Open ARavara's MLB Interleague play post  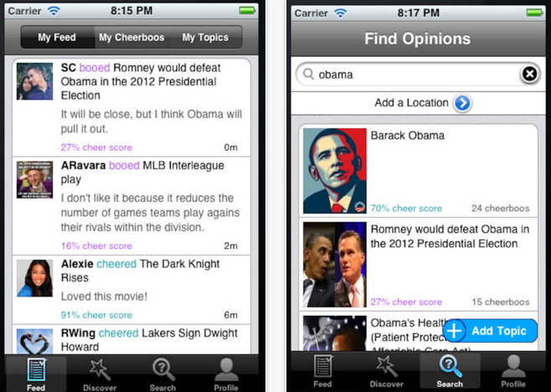point(131,206)
